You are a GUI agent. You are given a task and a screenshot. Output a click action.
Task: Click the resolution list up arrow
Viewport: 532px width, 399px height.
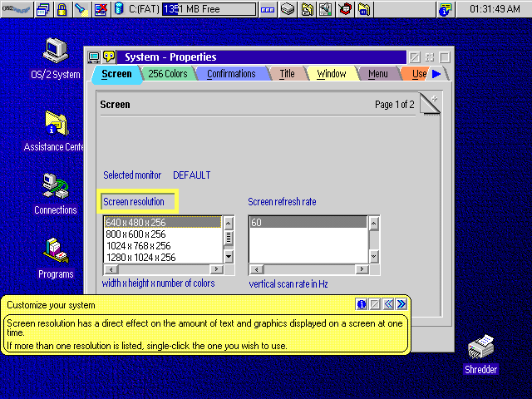point(229,223)
